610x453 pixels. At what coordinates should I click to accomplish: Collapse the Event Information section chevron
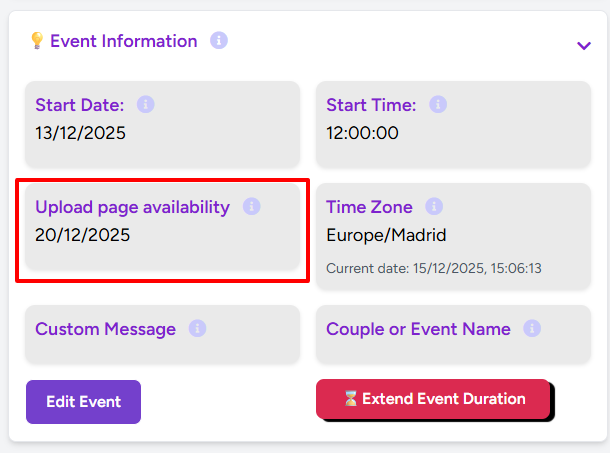pos(584,45)
